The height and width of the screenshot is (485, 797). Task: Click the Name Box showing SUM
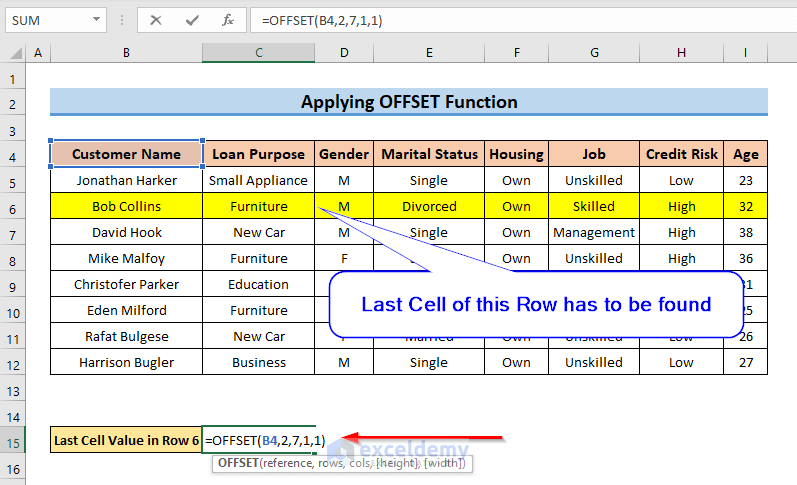click(56, 20)
